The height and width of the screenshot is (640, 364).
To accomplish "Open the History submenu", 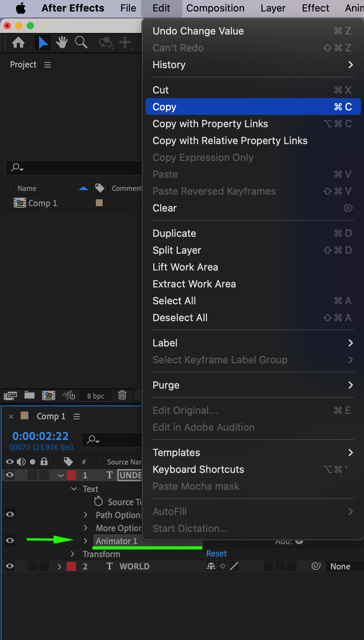I will (253, 65).
